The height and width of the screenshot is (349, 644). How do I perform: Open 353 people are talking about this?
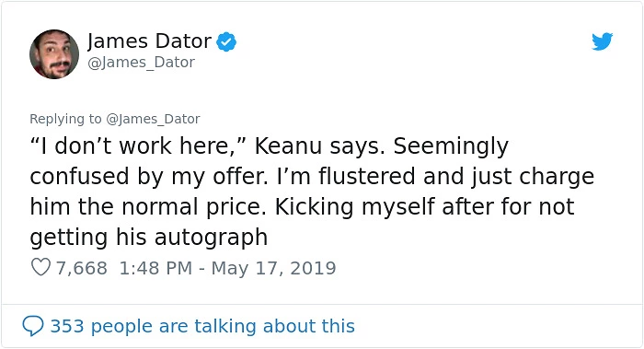pyautogui.click(x=202, y=326)
